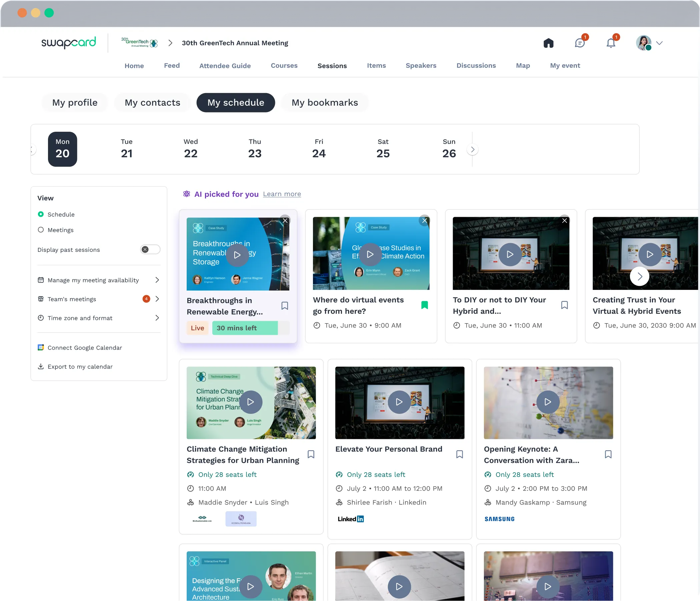Play the Where do virtual events video
Image resolution: width=700 pixels, height=601 pixels.
pyautogui.click(x=370, y=254)
